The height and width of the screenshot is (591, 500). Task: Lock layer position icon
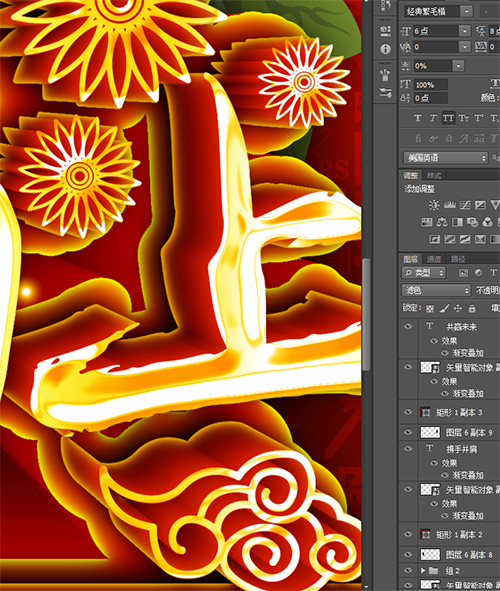[x=457, y=309]
